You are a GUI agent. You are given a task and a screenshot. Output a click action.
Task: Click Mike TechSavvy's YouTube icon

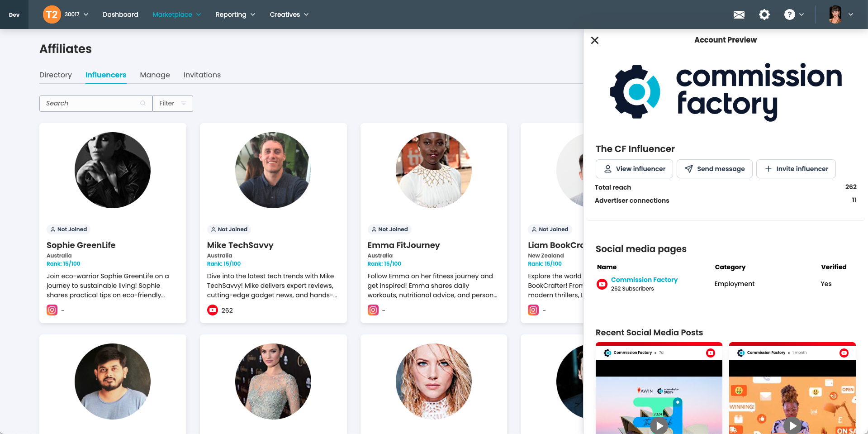pos(213,310)
